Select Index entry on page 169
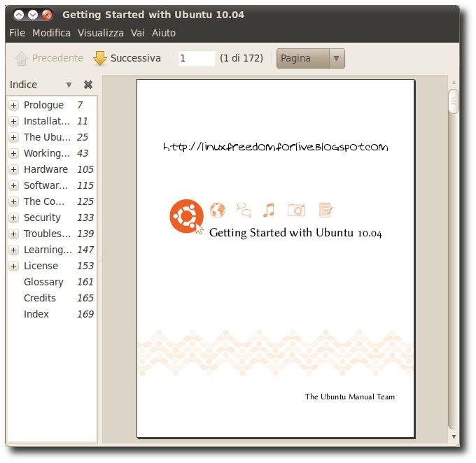 click(x=36, y=314)
